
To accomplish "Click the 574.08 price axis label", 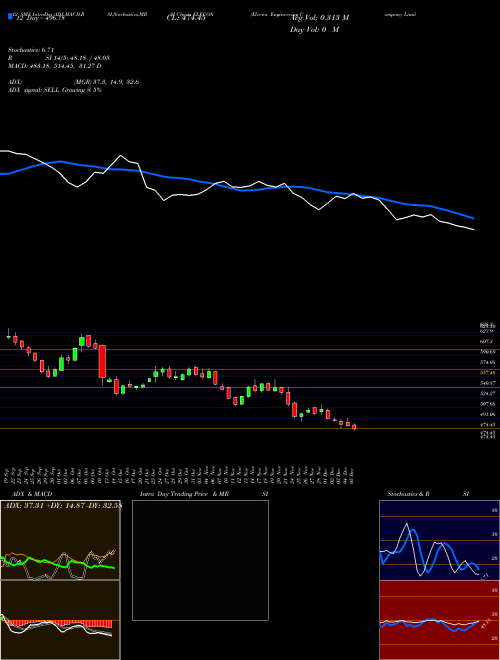I will point(488,362).
